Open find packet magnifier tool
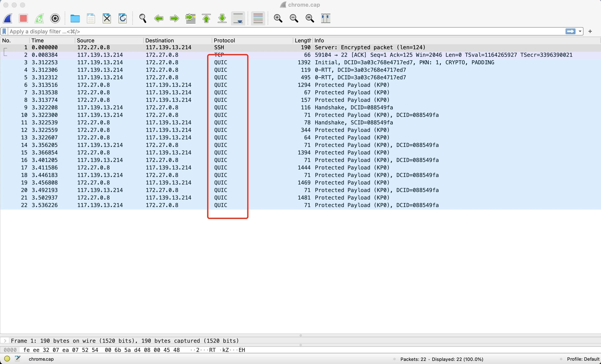Viewport: 601px width, 364px height. 143,18
